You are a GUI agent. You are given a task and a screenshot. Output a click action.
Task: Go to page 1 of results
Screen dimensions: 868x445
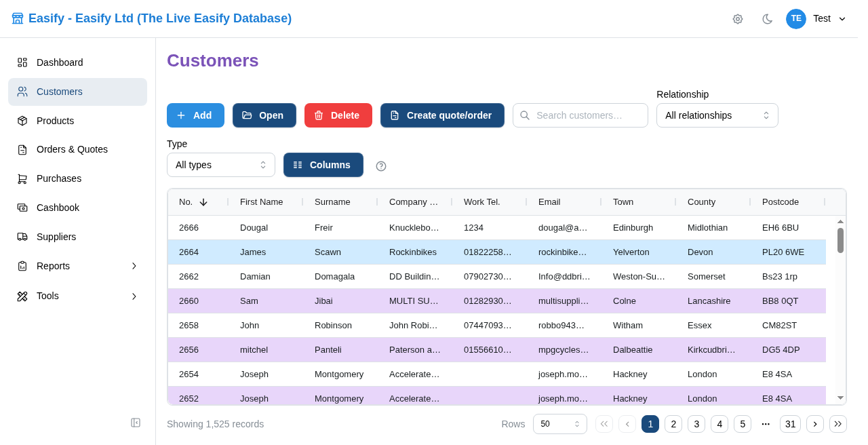tap(650, 424)
